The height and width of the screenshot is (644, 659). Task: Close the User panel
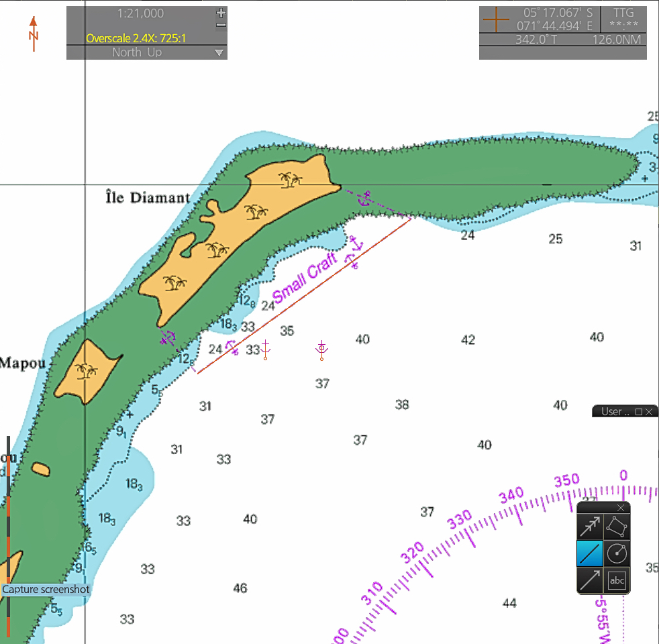[x=649, y=412]
